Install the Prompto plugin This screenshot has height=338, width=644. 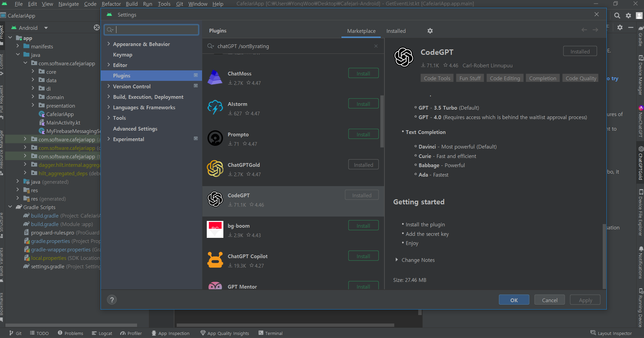click(363, 134)
